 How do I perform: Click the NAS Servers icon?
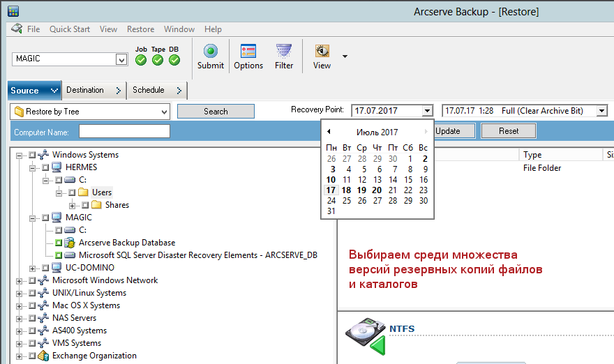click(43, 318)
